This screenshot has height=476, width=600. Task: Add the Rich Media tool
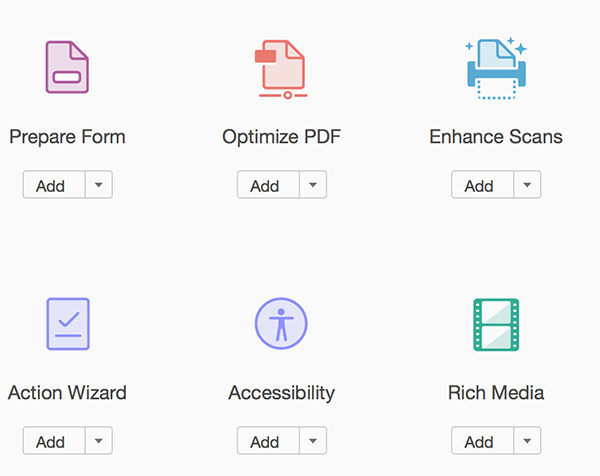[x=479, y=441]
